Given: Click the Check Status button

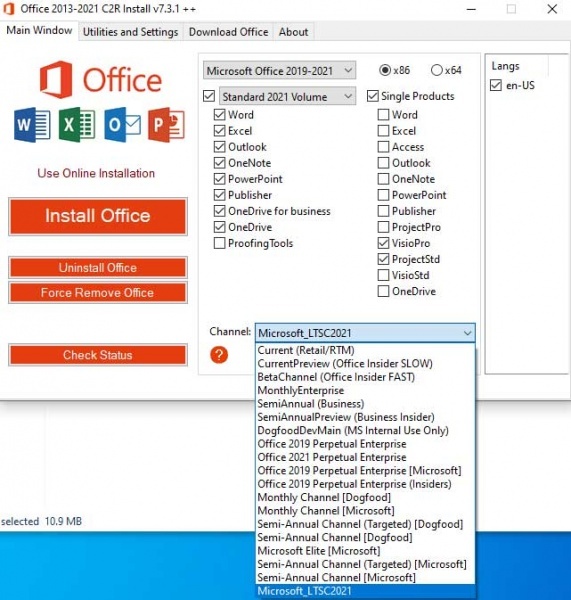Looking at the screenshot, I should pos(98,355).
